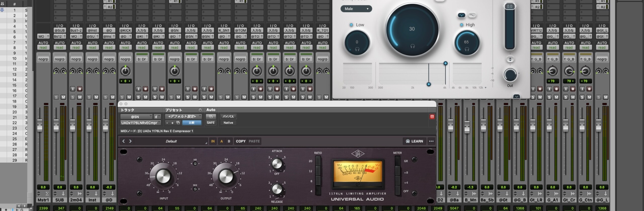
Task: Click the 比較 compare button
Action: tap(192, 123)
